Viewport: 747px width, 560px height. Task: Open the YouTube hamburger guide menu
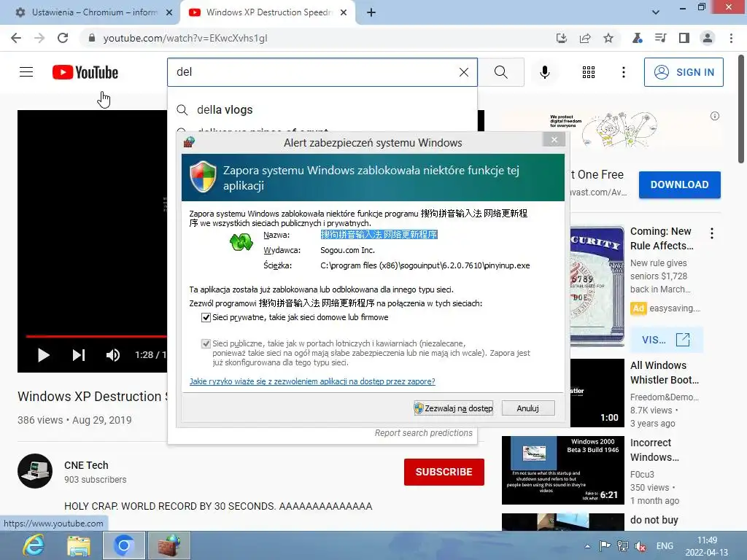coord(26,72)
